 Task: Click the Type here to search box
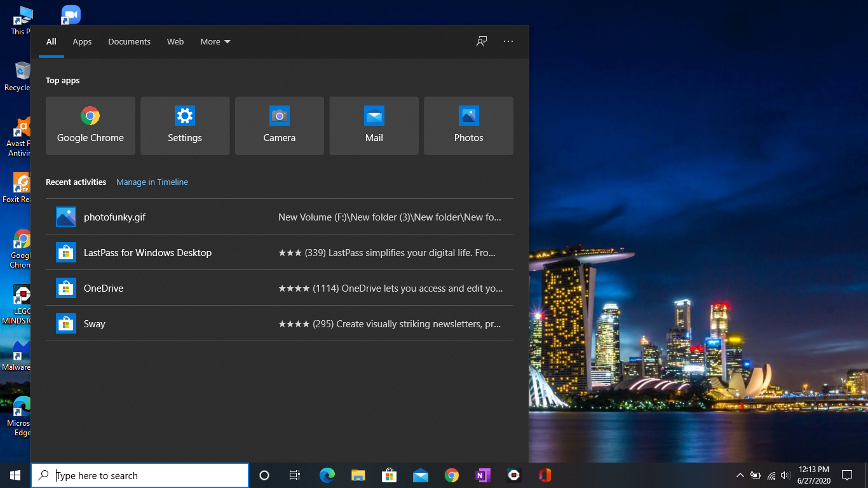[x=140, y=475]
